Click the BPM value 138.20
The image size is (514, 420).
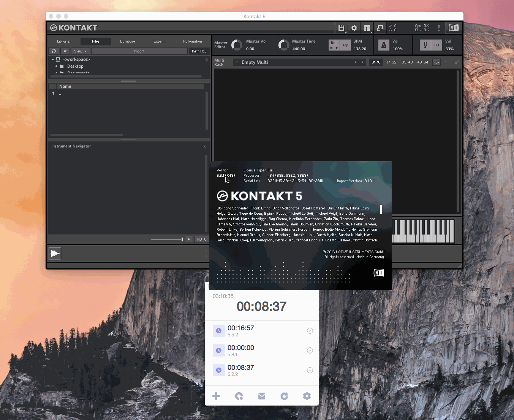click(x=360, y=49)
